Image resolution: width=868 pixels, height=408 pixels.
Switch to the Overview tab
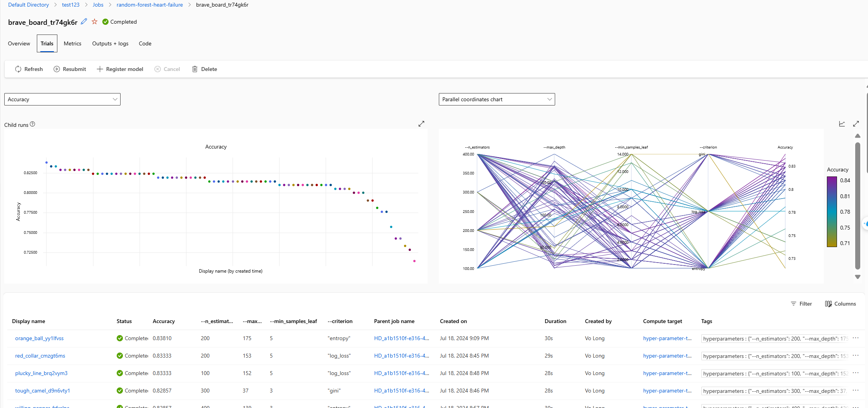pos(19,43)
